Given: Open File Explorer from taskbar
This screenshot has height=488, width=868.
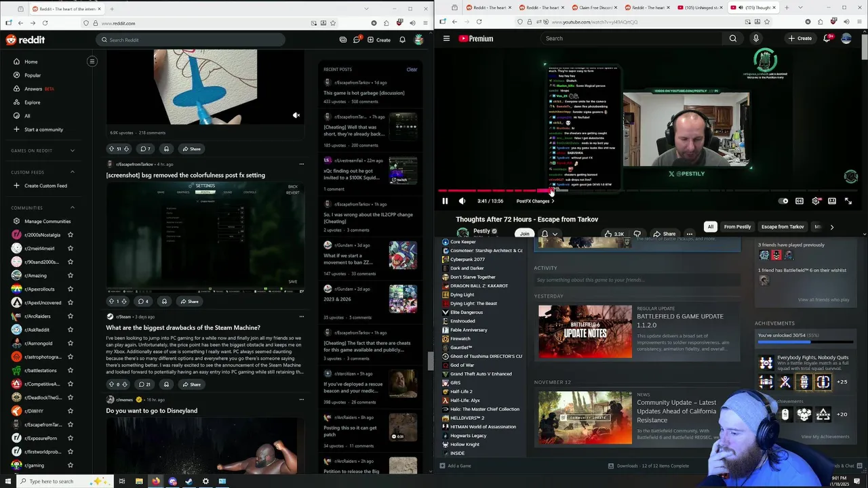Looking at the screenshot, I should [139, 481].
